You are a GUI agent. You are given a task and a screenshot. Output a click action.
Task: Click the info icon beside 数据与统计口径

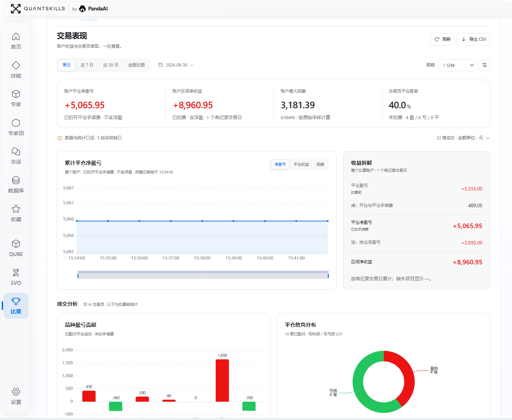click(x=60, y=138)
